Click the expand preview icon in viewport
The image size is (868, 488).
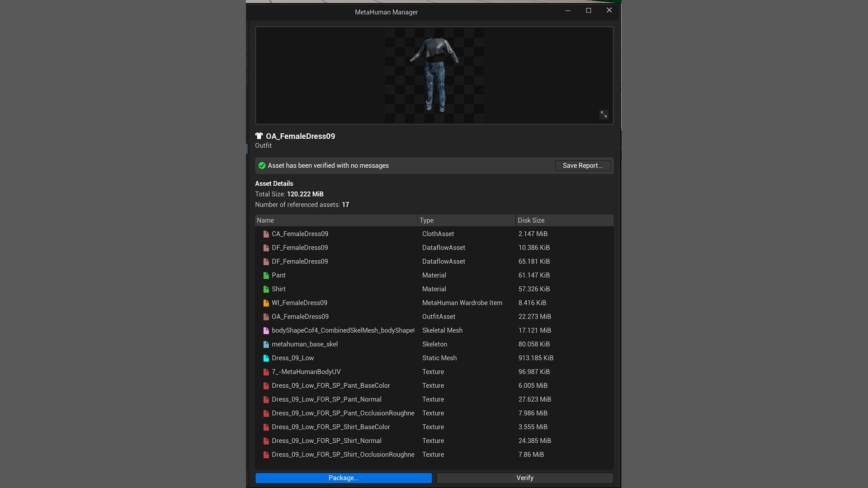click(x=604, y=114)
